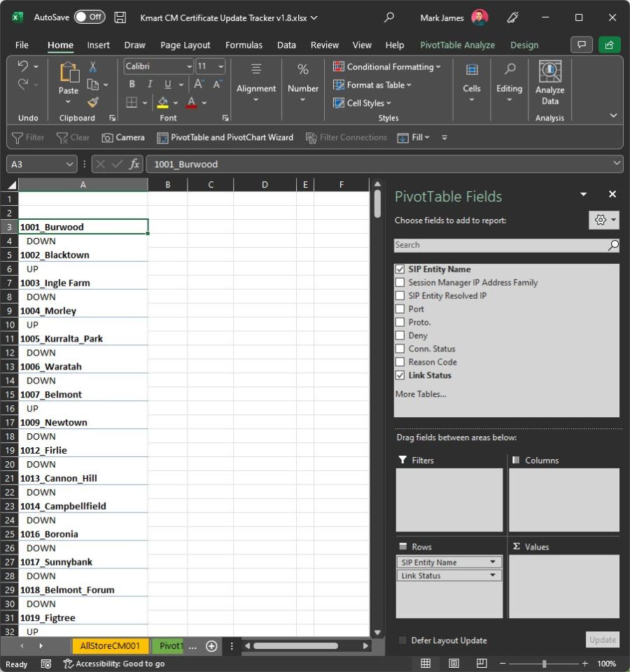Expand the Cell Styles menu
The width and height of the screenshot is (630, 672).
point(363,103)
